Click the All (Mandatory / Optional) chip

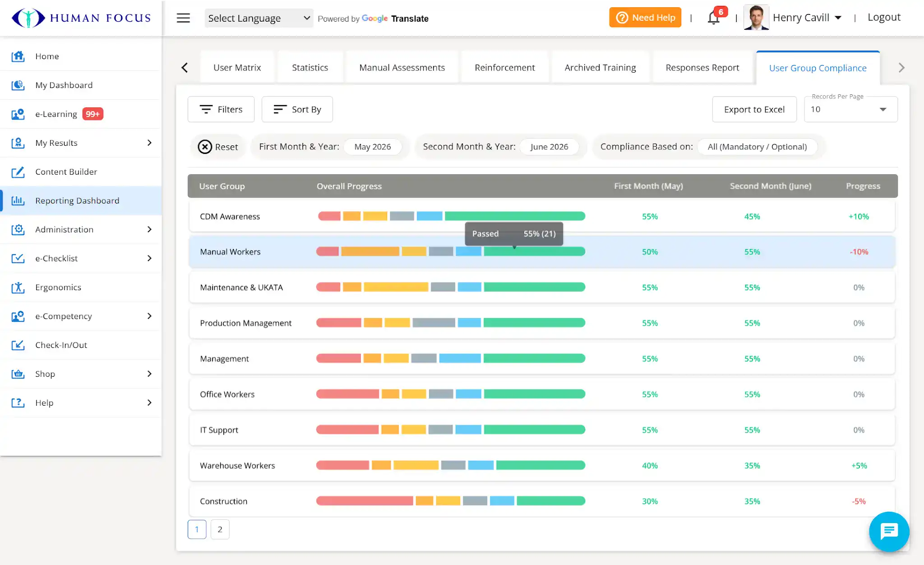(x=757, y=147)
